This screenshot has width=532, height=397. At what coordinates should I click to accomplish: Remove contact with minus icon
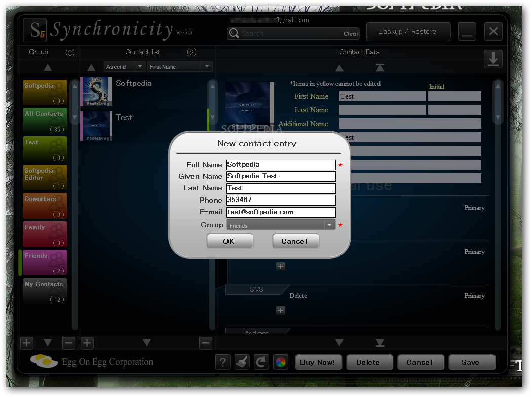[x=205, y=343]
